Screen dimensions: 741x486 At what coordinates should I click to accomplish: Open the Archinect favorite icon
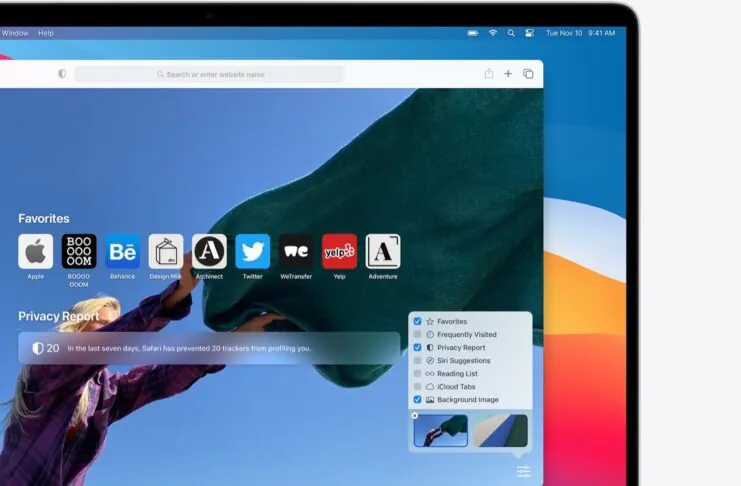click(x=209, y=252)
